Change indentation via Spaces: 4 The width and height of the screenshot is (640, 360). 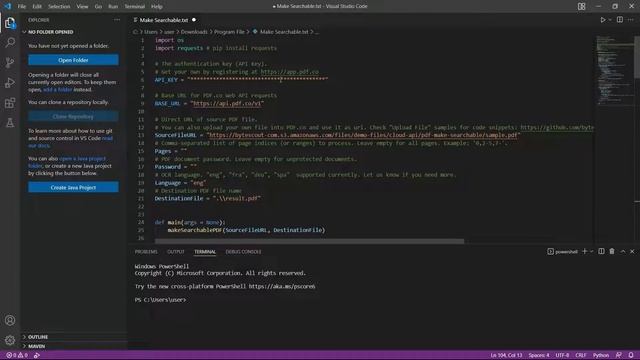[x=539, y=355]
